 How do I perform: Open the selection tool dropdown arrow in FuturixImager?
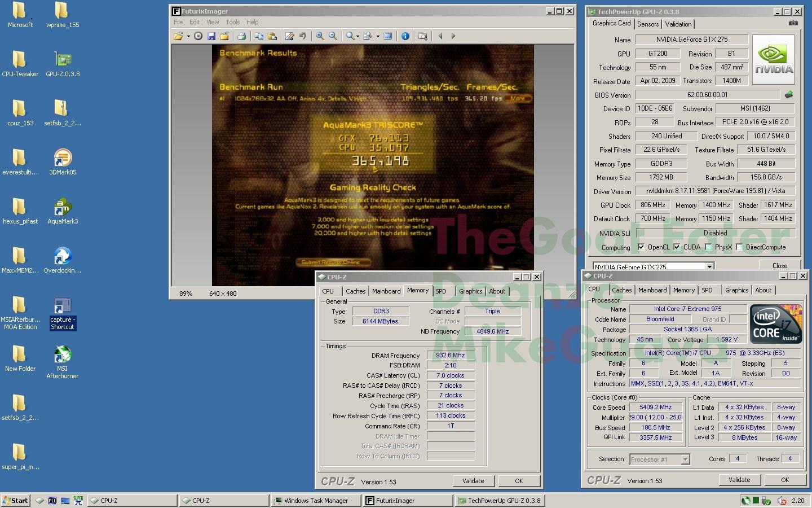coord(377,36)
